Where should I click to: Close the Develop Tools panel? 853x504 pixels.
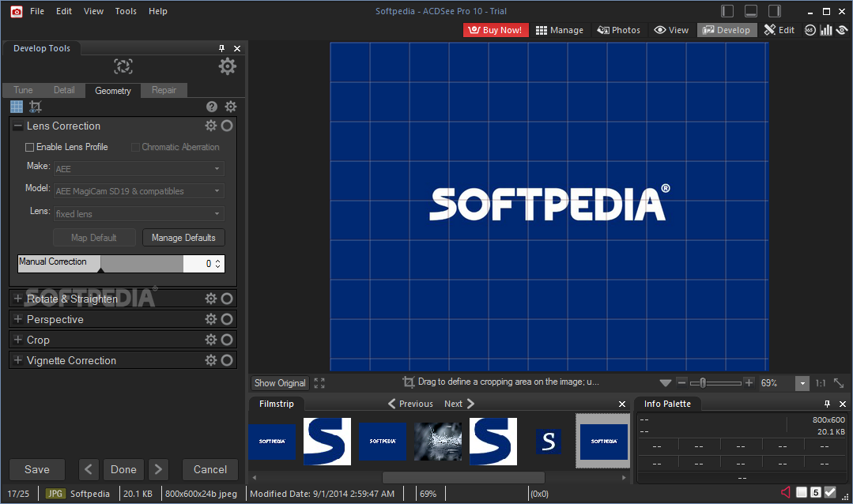click(x=237, y=48)
